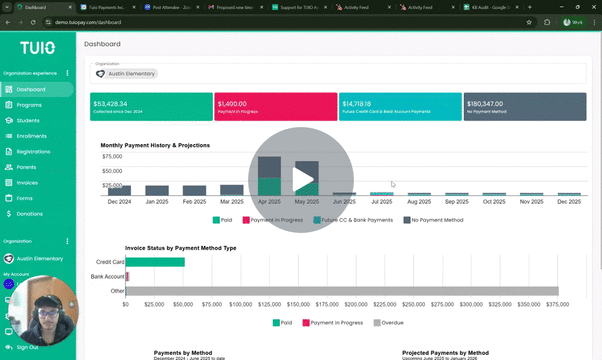Click the Monthly Payment History & Projections title
602x360 pixels.
(x=155, y=145)
